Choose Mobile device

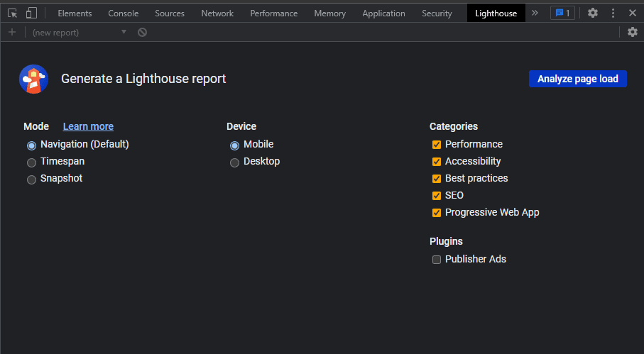click(x=234, y=145)
